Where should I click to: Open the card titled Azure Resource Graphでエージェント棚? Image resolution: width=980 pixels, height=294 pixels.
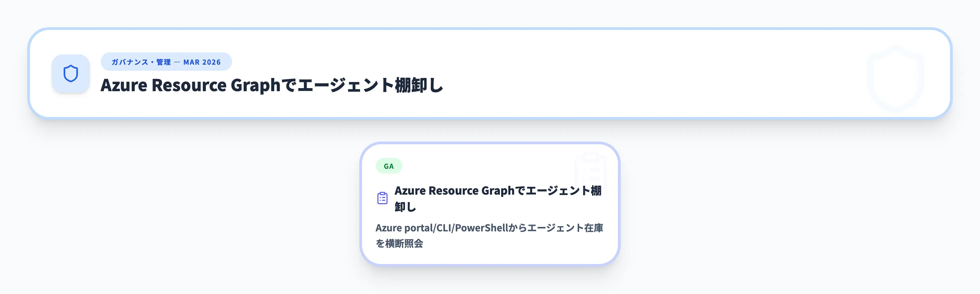pos(497,191)
